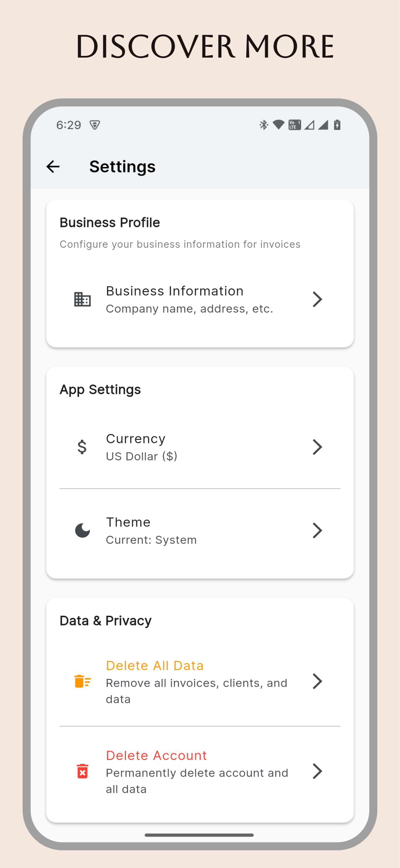
Task: Tap the orange Delete All Data link
Action: pyautogui.click(x=154, y=666)
